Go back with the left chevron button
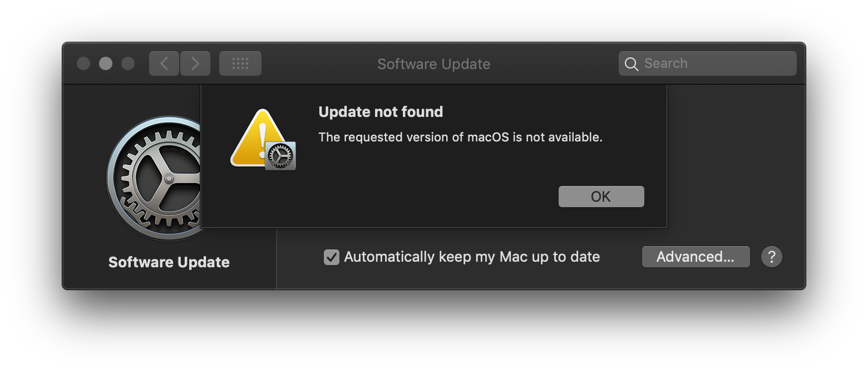This screenshot has height=372, width=868. [164, 63]
